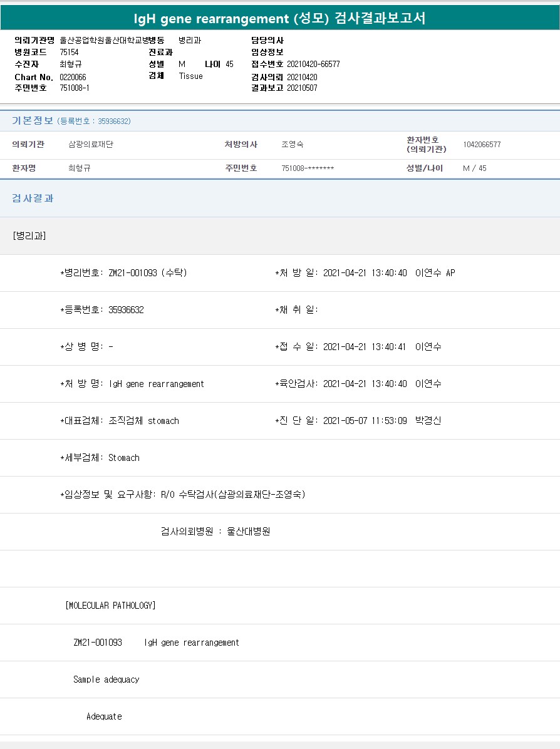
Task: Select patient number 1042066577
Action: [482, 145]
